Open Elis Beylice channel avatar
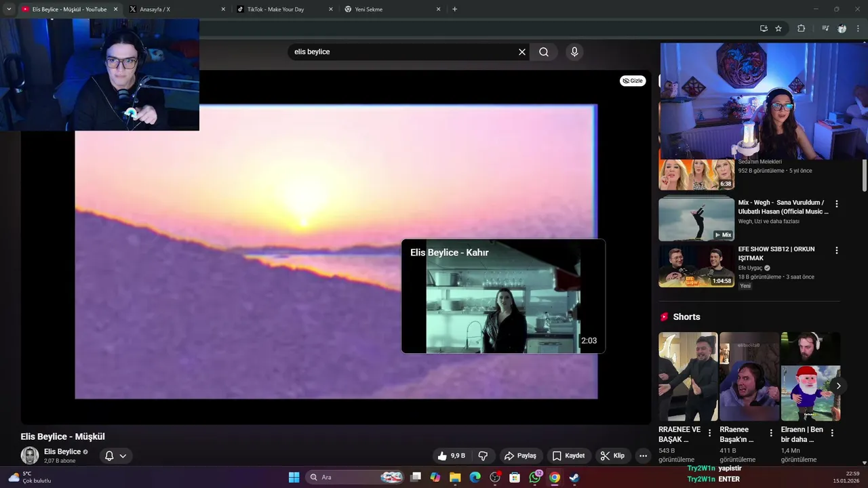Image resolution: width=868 pixels, height=488 pixels. (x=30, y=455)
